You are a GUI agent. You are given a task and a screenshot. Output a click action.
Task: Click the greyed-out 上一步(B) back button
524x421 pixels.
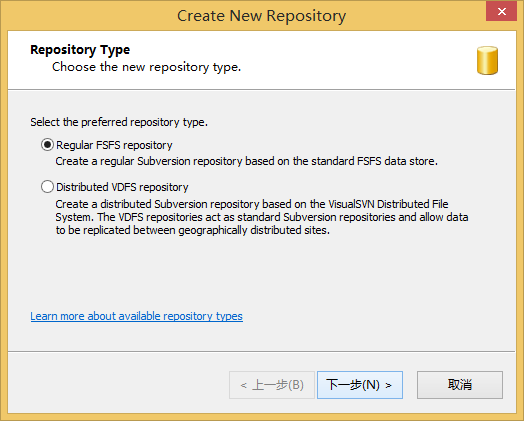272,385
